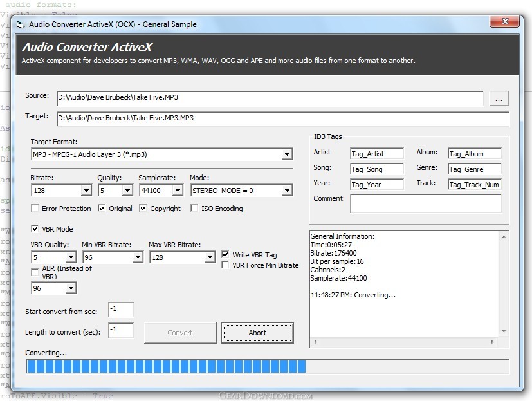Click the conversion progress bar

click(x=268, y=367)
